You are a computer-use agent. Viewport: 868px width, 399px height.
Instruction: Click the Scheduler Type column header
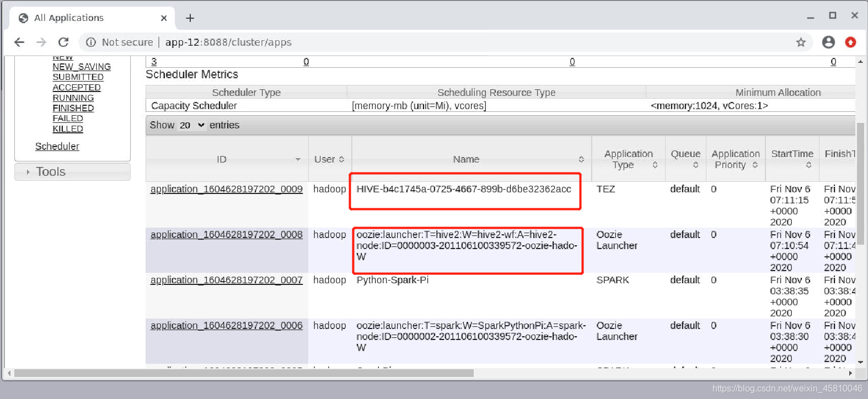point(247,93)
